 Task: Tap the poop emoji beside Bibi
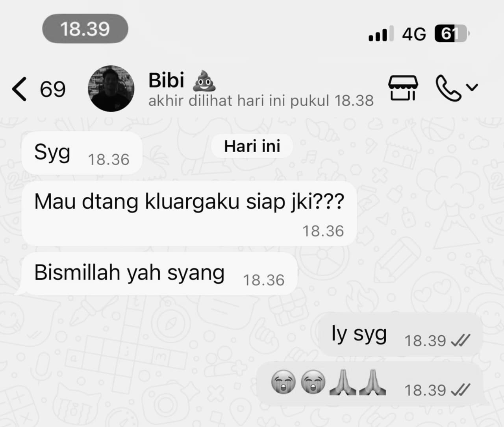click(204, 80)
